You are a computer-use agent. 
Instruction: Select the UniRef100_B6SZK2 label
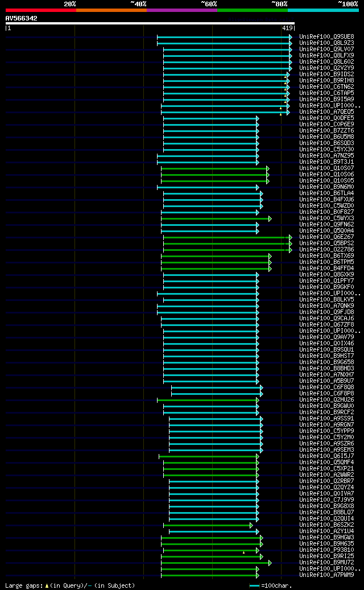(326, 525)
